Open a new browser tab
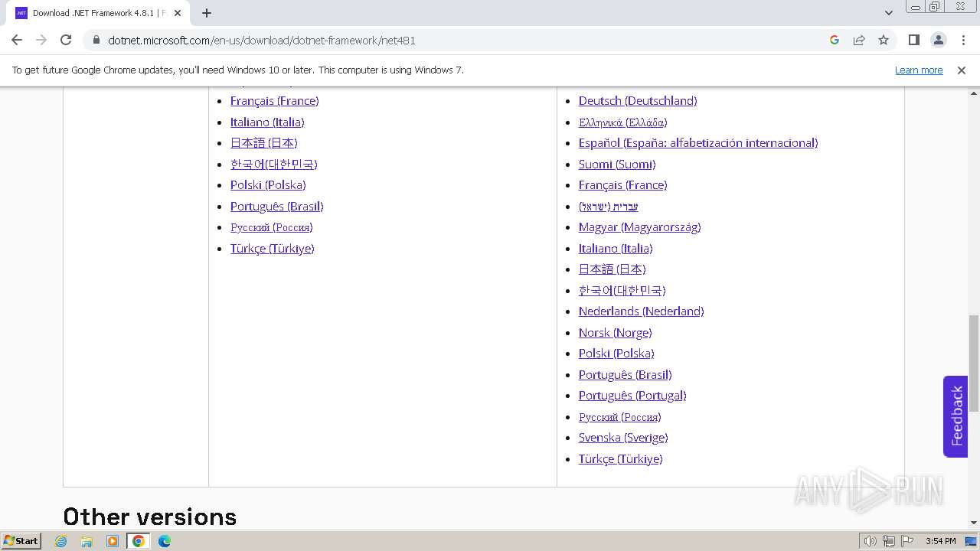The width and height of the screenshot is (980, 551). click(x=207, y=13)
